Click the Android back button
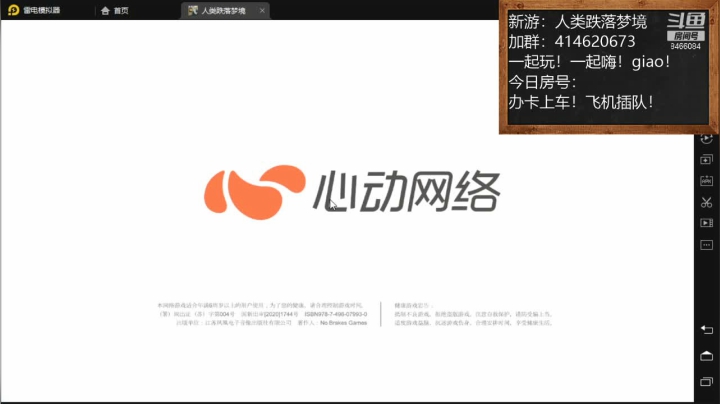 pos(706,330)
